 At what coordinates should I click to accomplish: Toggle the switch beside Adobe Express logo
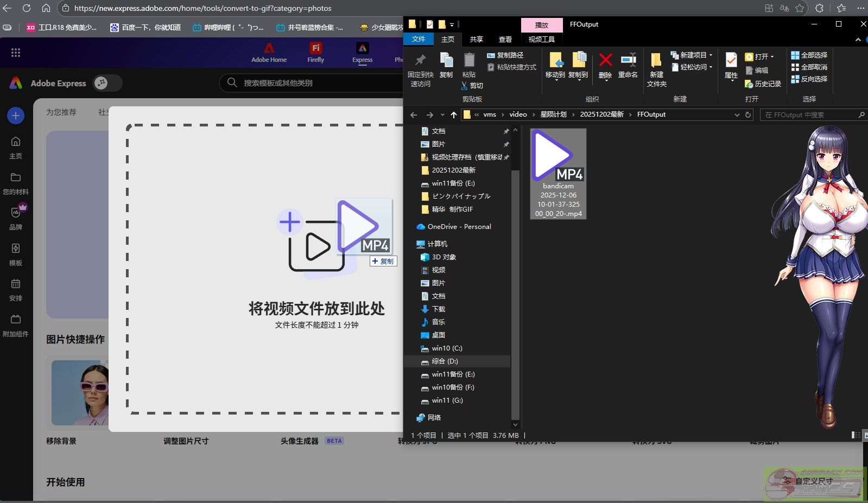[107, 83]
